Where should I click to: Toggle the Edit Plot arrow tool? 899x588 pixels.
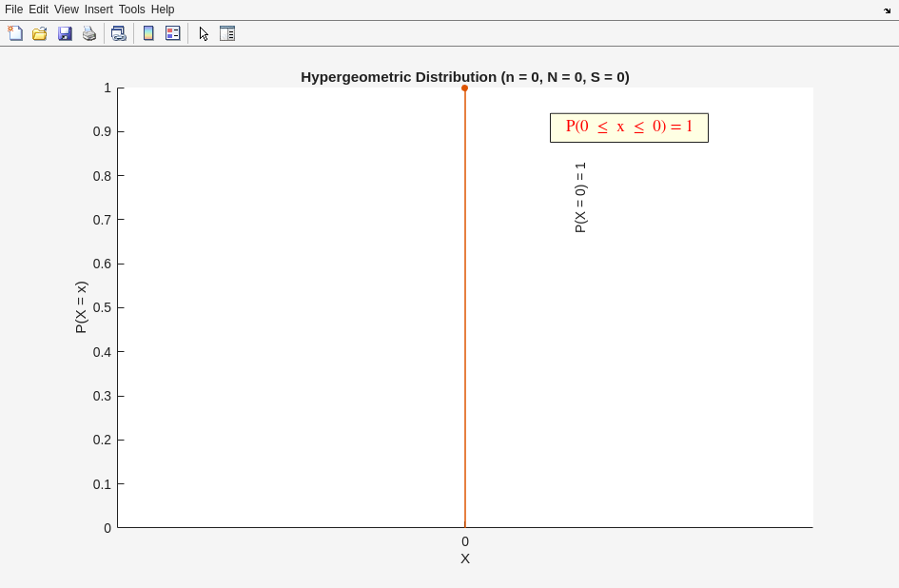tap(204, 33)
